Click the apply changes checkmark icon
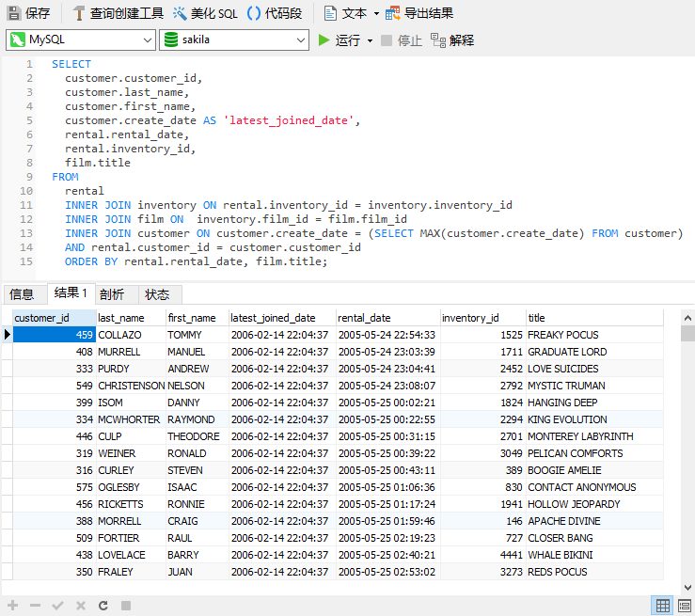Screen dimensions: 695x616 point(57,606)
